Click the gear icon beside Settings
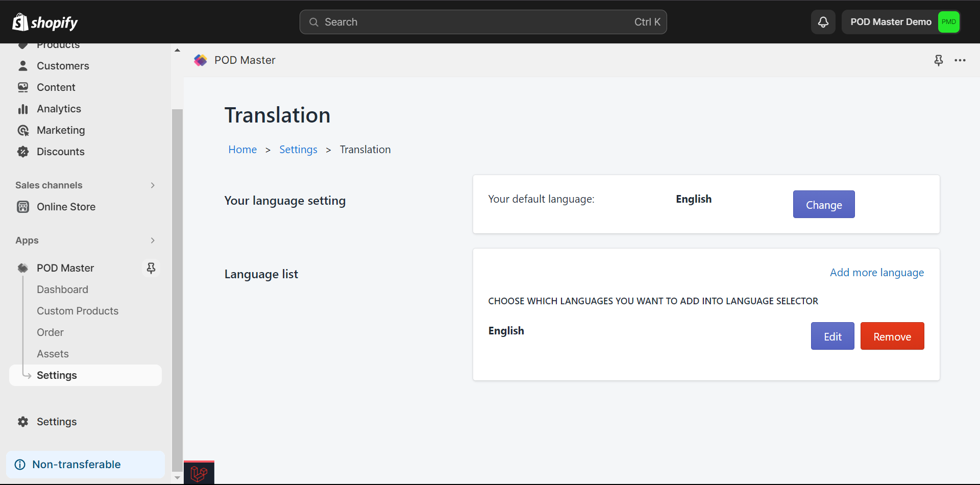Image resolution: width=980 pixels, height=485 pixels. [x=23, y=422]
